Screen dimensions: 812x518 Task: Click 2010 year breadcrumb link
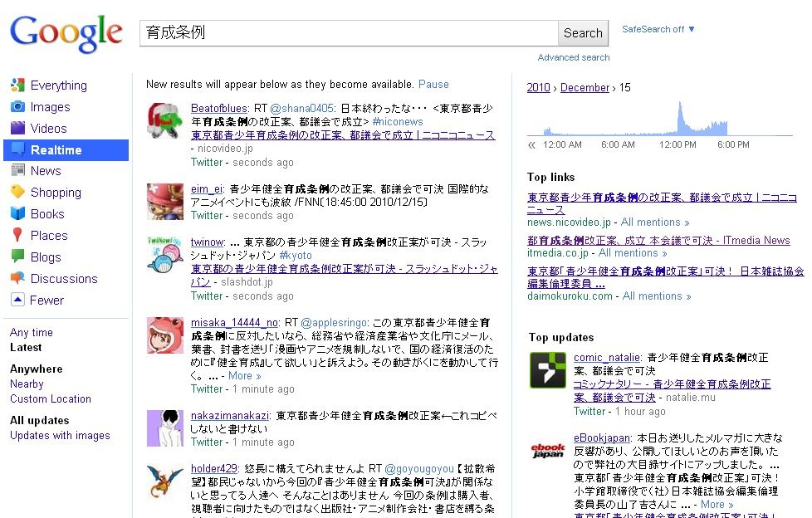pos(538,87)
